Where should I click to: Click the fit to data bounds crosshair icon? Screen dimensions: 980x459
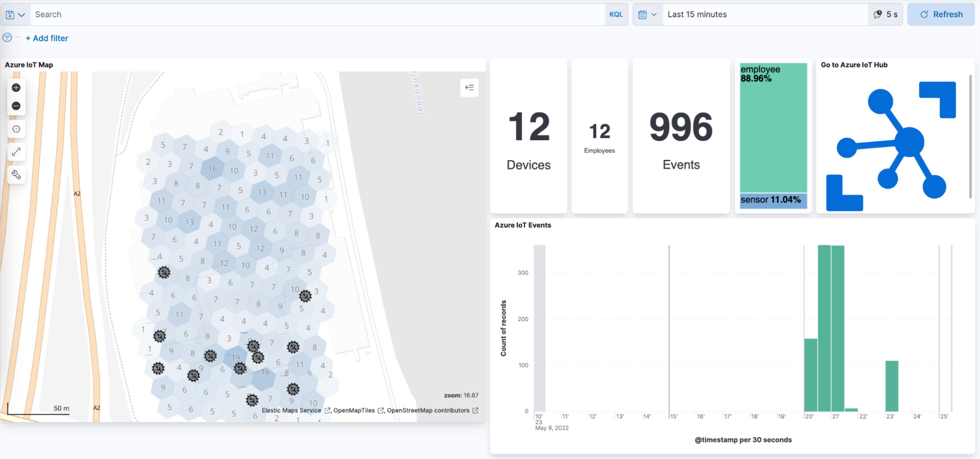(16, 129)
